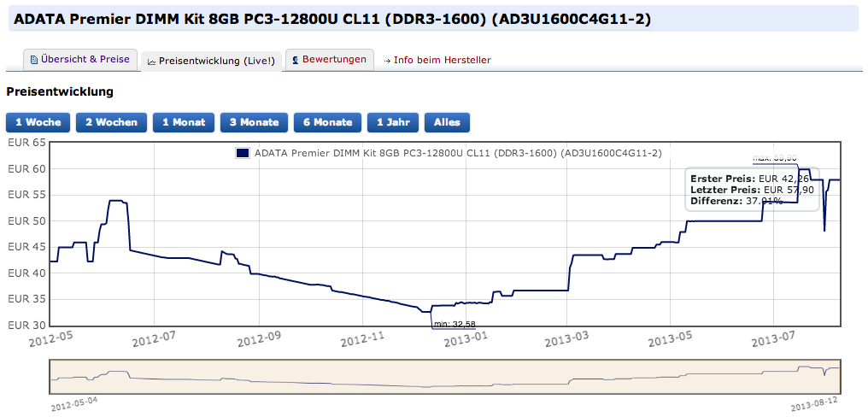
Task: Set the chart range to 6 Monate
Action: [327, 122]
